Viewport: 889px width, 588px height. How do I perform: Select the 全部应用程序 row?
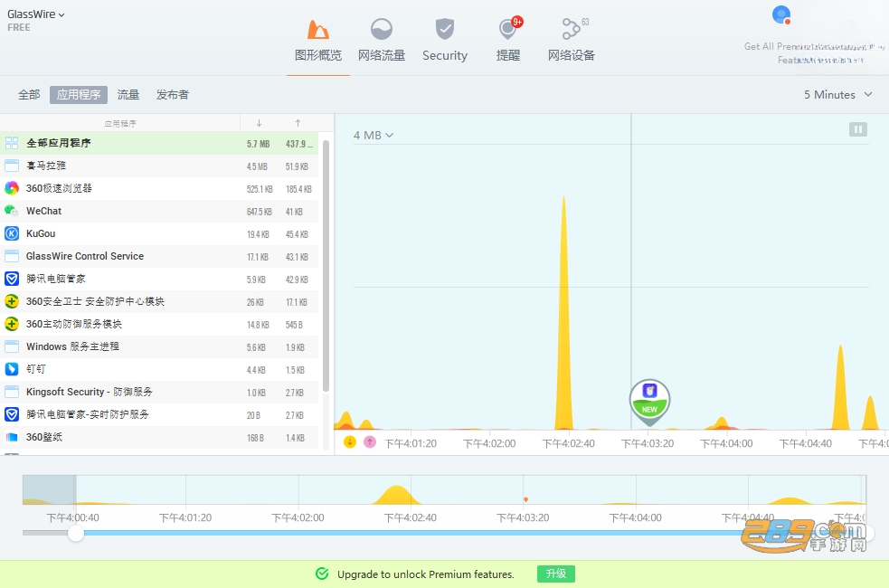(159, 144)
